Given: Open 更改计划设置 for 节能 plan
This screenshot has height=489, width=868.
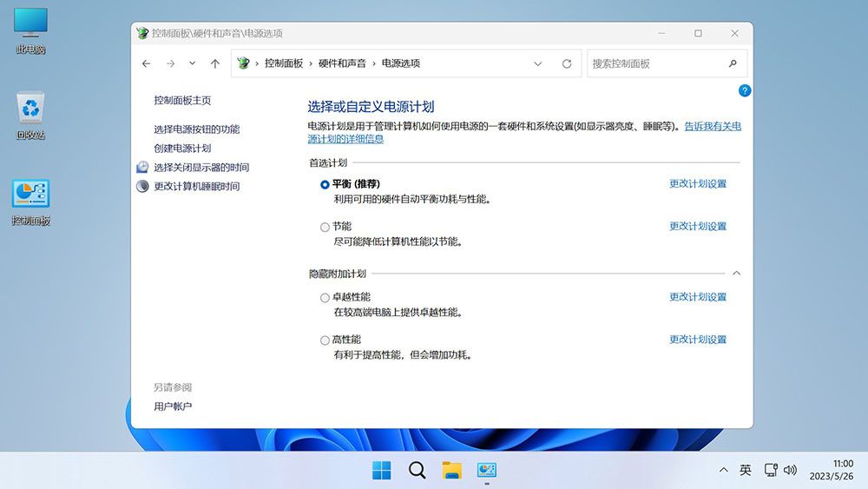Looking at the screenshot, I should pyautogui.click(x=698, y=226).
